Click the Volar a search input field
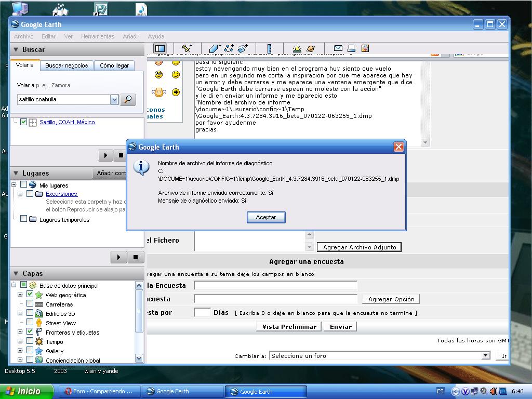 [x=63, y=99]
